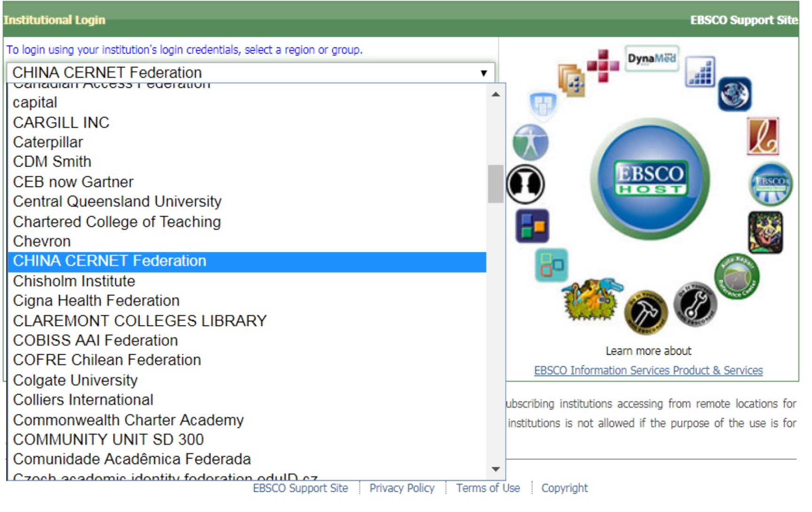
Task: Select highlighted CHINA CERNET Federation list row
Action: tap(247, 261)
